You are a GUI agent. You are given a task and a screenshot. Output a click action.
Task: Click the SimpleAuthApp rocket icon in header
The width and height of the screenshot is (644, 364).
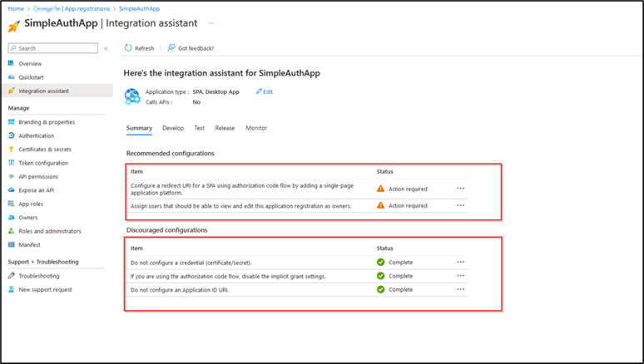tap(14, 26)
